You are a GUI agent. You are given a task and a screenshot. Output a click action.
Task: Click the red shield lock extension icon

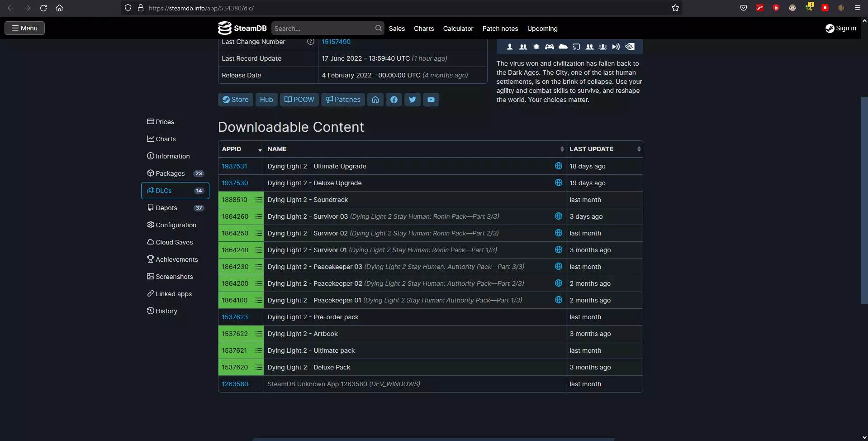click(x=776, y=8)
